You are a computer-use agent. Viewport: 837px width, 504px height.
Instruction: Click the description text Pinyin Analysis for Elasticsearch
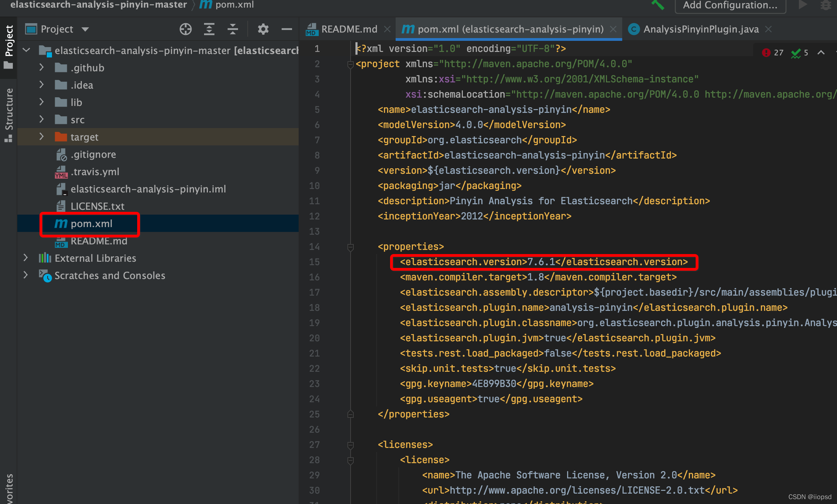pos(541,201)
